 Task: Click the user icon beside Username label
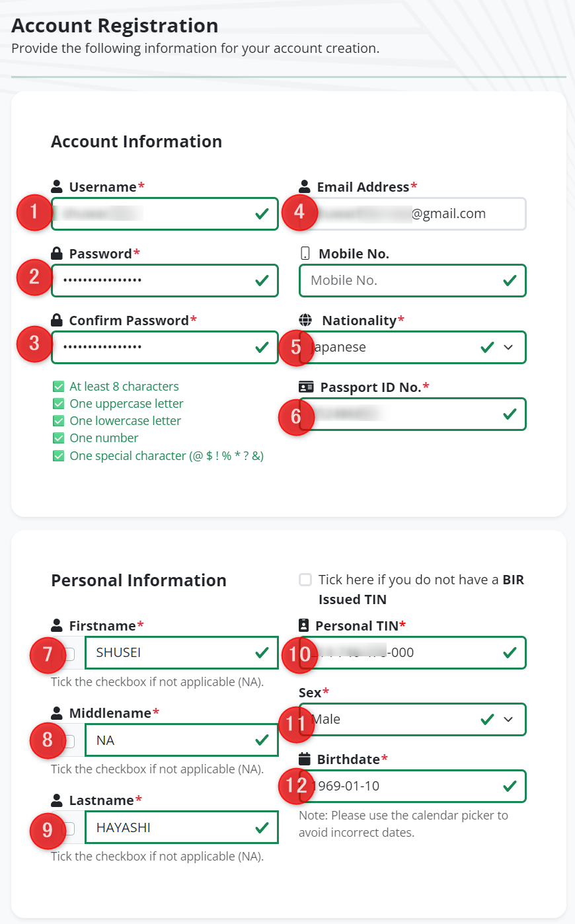coord(57,187)
